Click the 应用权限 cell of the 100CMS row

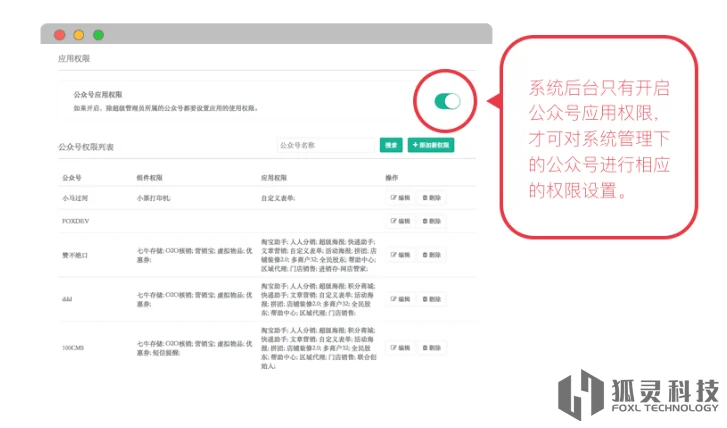coord(319,348)
